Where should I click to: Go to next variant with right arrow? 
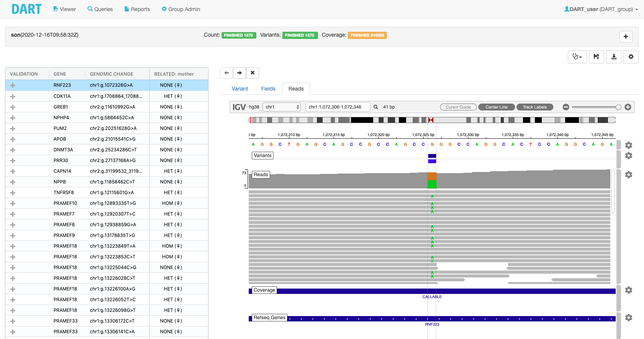click(x=239, y=73)
